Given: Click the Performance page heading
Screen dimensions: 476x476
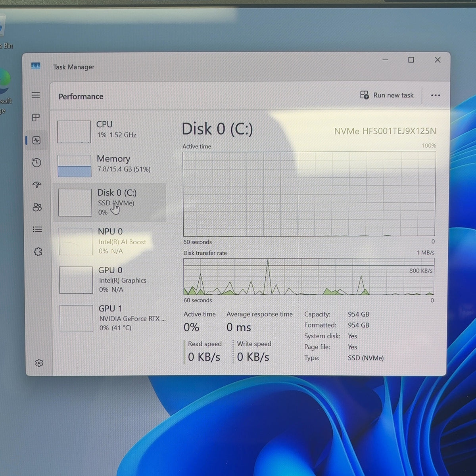Looking at the screenshot, I should [x=81, y=96].
